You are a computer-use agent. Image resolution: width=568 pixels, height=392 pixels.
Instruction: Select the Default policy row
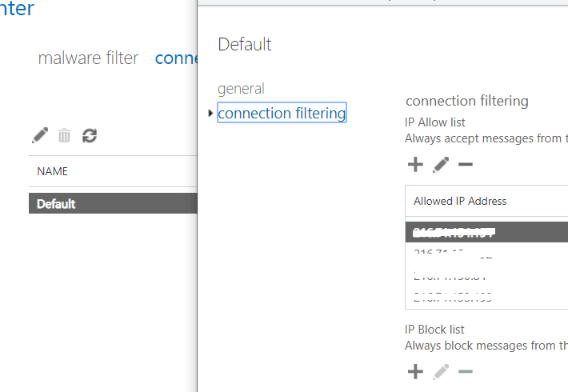pyautogui.click(x=112, y=204)
